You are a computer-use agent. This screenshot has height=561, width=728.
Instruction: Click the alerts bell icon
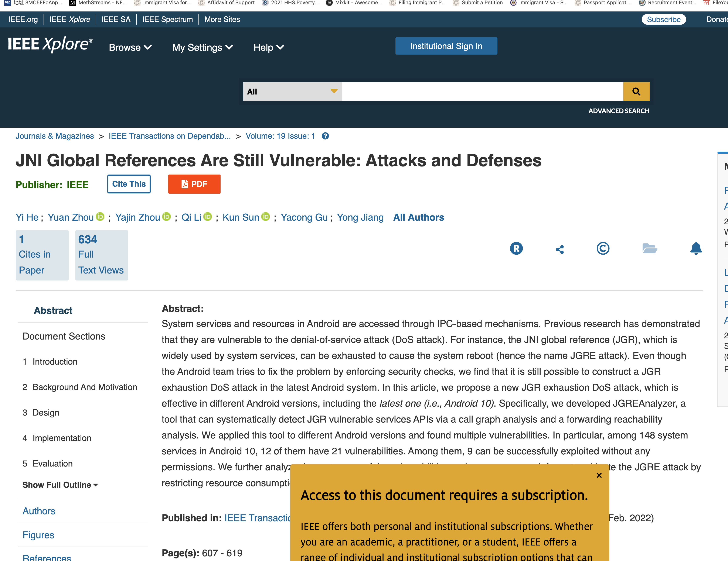(x=696, y=248)
